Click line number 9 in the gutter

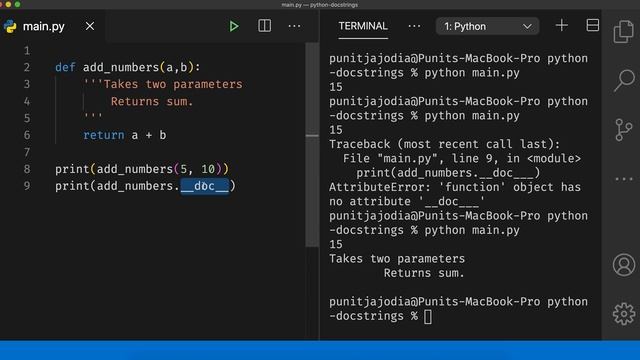coord(27,186)
